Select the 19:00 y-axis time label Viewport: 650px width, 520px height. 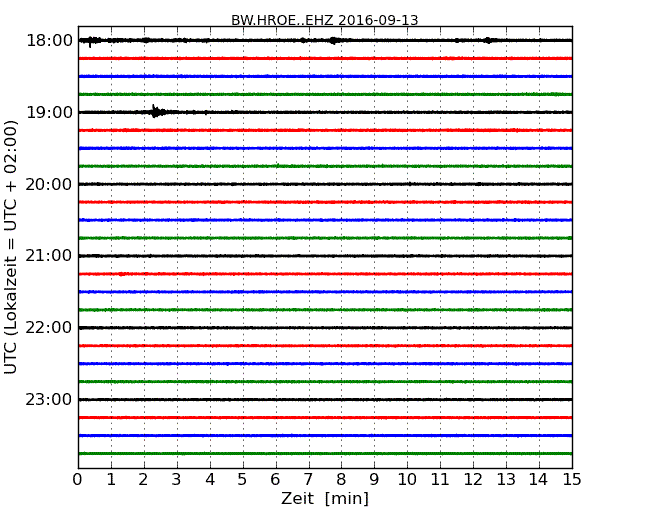tap(49, 112)
